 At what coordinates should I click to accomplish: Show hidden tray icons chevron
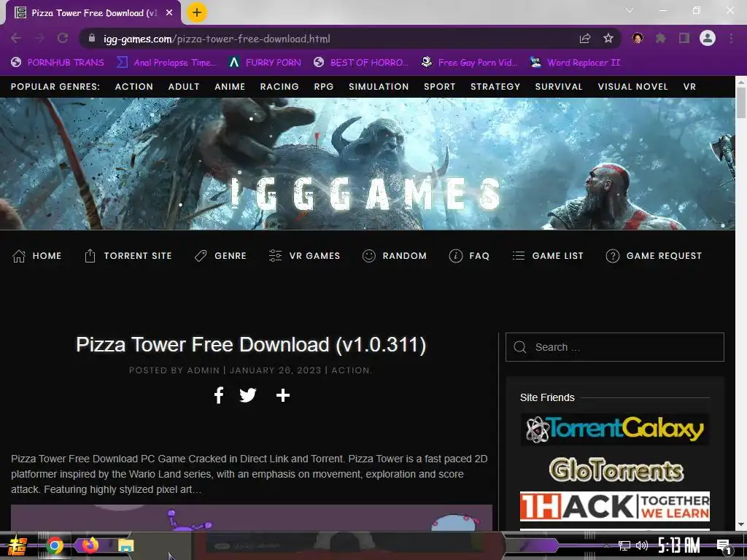(606, 545)
